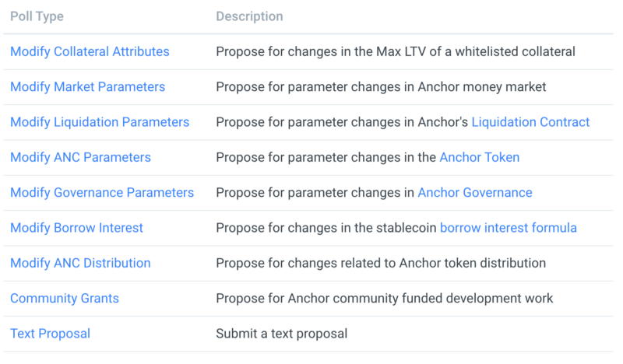Open the Modify Borrow Interest link
This screenshot has width=623, height=364.
[76, 228]
